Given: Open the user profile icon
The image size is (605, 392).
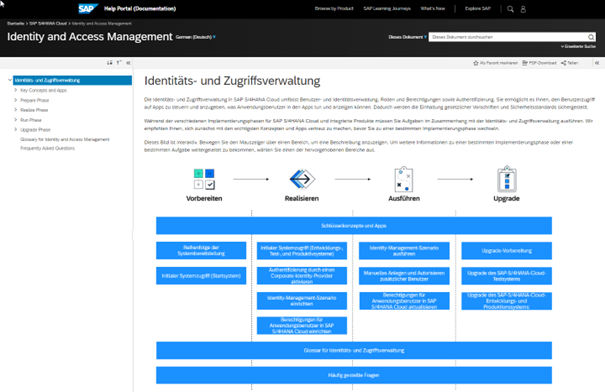Looking at the screenshot, I should 523,9.
